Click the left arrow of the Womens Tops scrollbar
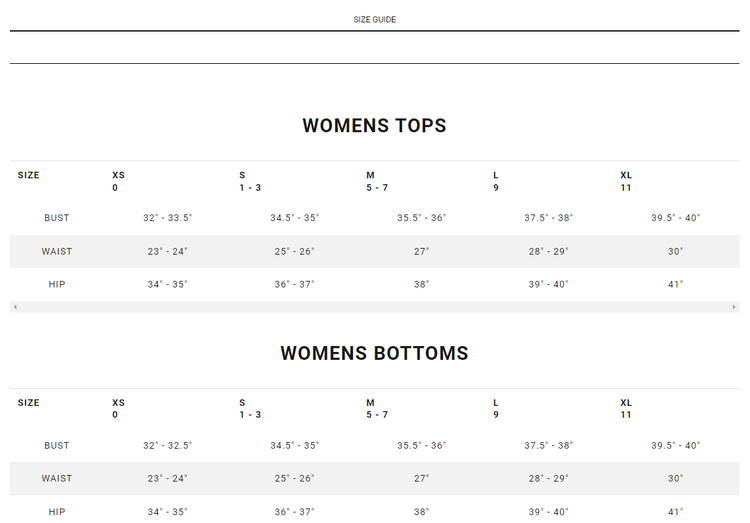 pyautogui.click(x=14, y=307)
